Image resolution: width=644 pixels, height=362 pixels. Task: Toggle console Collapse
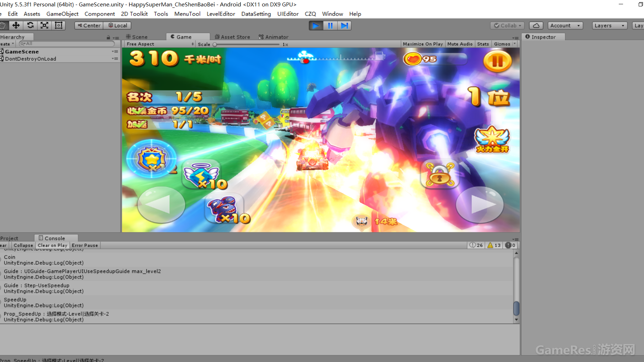(23, 245)
